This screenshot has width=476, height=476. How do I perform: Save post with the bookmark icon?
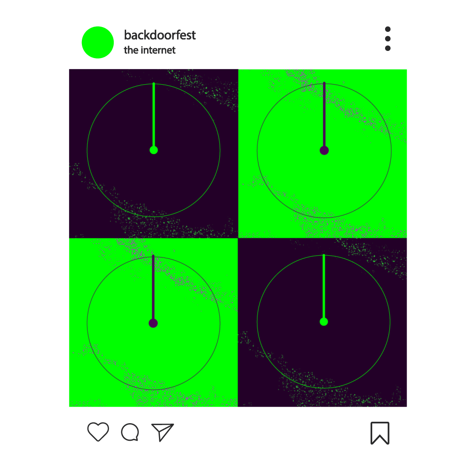(380, 433)
